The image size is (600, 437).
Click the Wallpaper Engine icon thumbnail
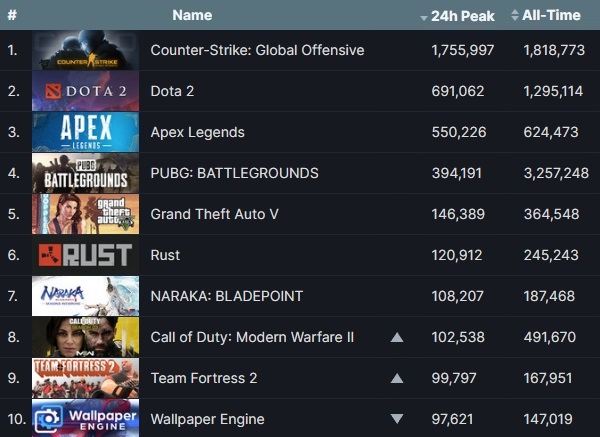[86, 418]
